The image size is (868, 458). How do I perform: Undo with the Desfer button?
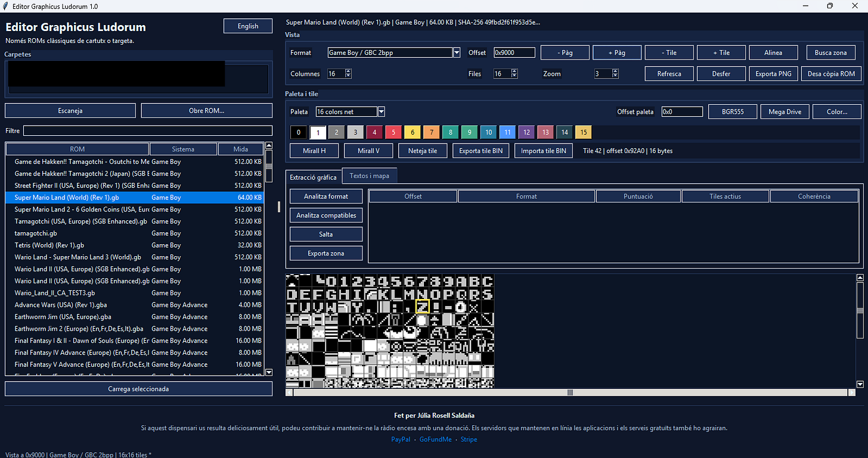pos(721,74)
